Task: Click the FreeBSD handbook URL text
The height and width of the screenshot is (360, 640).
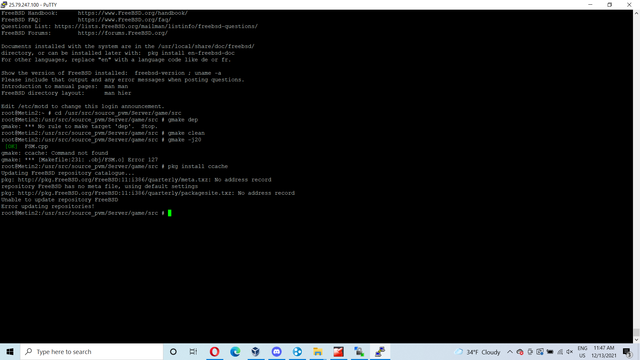Action: (x=133, y=13)
